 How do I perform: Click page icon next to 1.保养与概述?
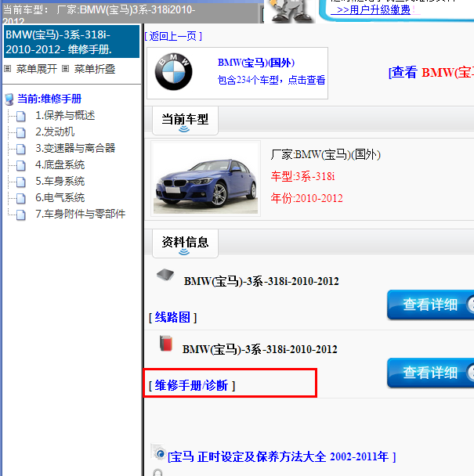point(20,116)
